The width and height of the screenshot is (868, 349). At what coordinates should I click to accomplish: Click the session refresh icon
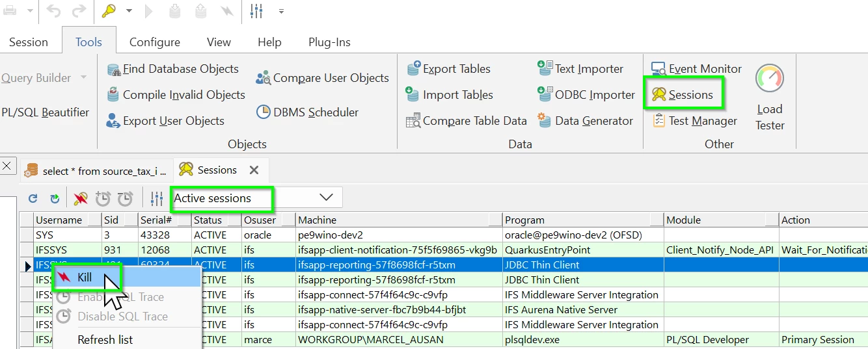pyautogui.click(x=33, y=198)
